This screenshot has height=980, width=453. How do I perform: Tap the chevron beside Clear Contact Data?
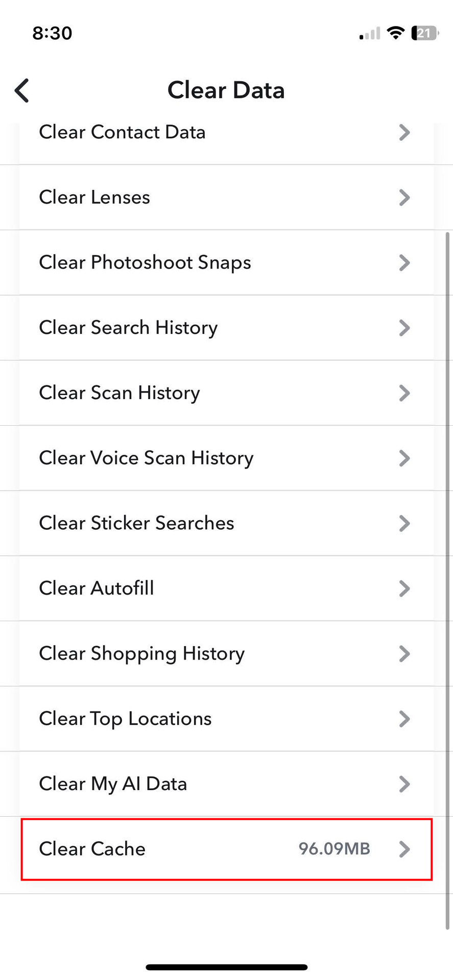coord(404,133)
